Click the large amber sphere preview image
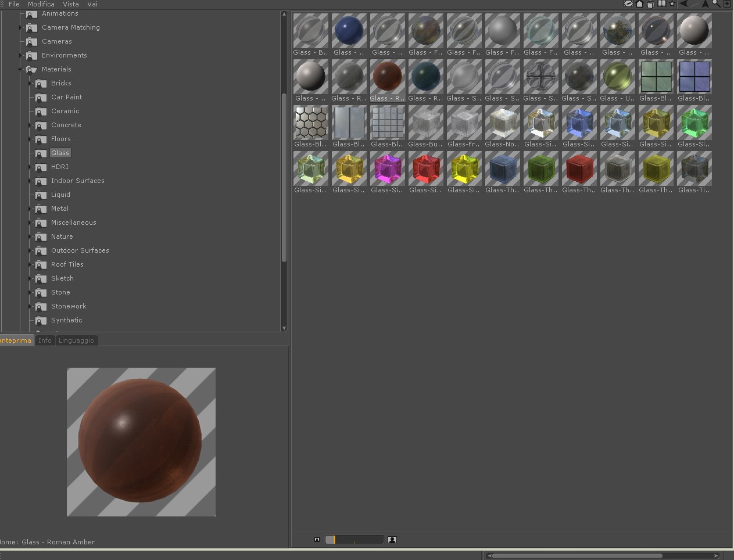Image resolution: width=734 pixels, height=560 pixels. click(x=141, y=442)
